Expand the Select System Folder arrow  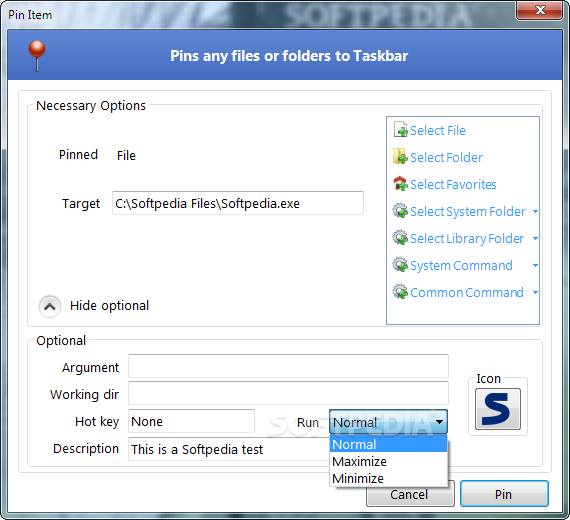pos(535,211)
